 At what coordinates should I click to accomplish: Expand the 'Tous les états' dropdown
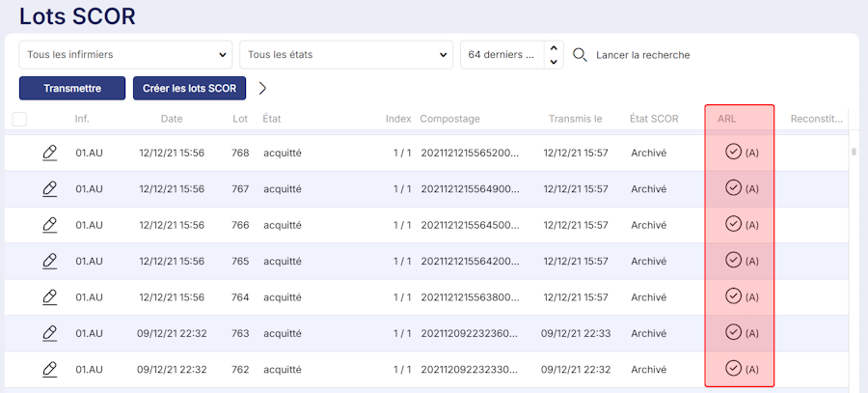click(x=346, y=55)
